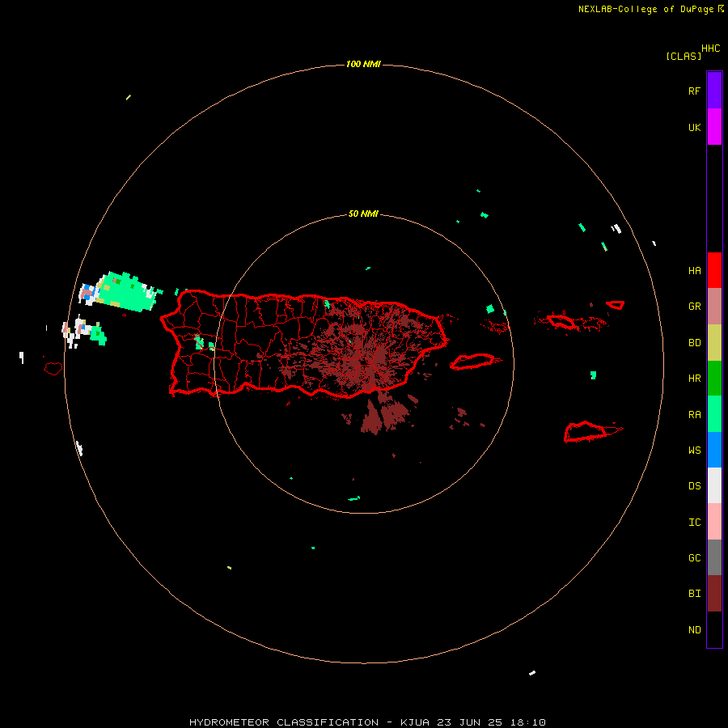Screen dimensions: 728x728
Task: Click the IC legend label
Action: [x=694, y=523]
